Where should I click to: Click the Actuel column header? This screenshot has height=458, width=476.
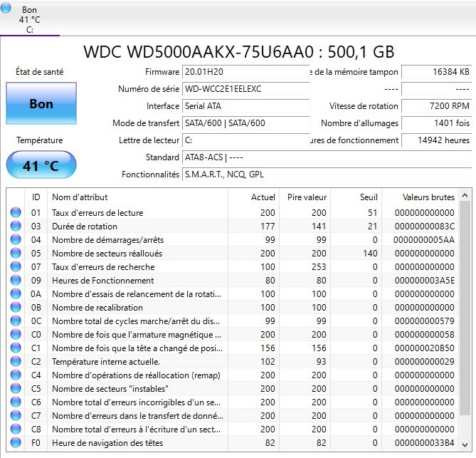tap(253, 197)
